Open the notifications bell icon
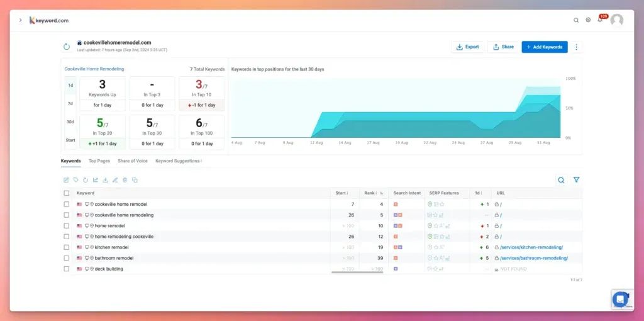 [600, 20]
